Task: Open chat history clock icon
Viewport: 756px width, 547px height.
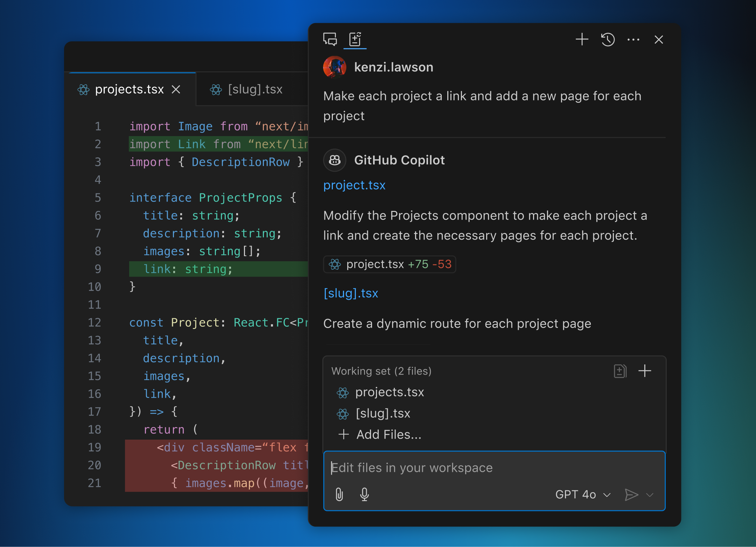Action: click(608, 40)
